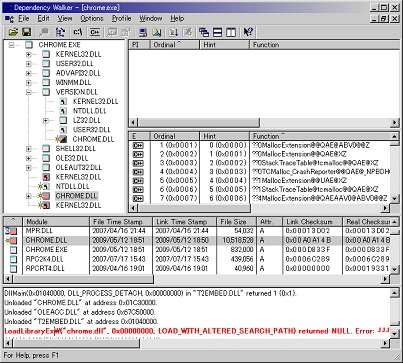
Task: Expand the SHELL32.DLL tree node
Action: [29, 149]
